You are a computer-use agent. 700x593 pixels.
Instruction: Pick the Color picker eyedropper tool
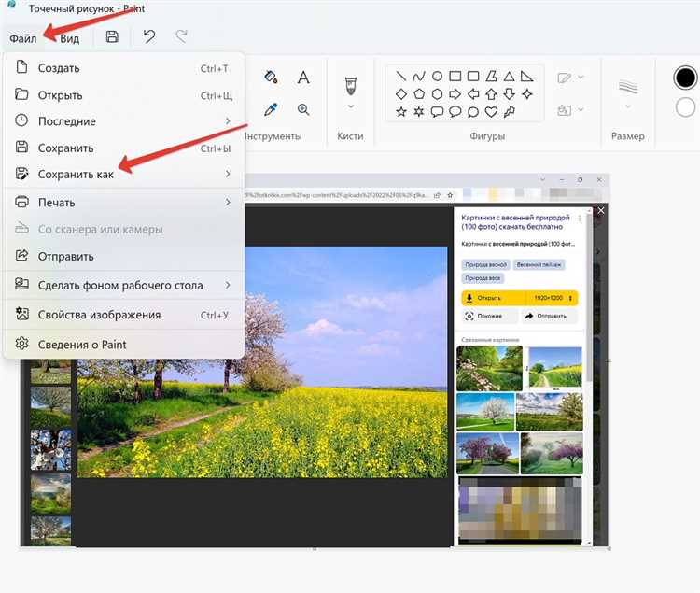coord(272,109)
